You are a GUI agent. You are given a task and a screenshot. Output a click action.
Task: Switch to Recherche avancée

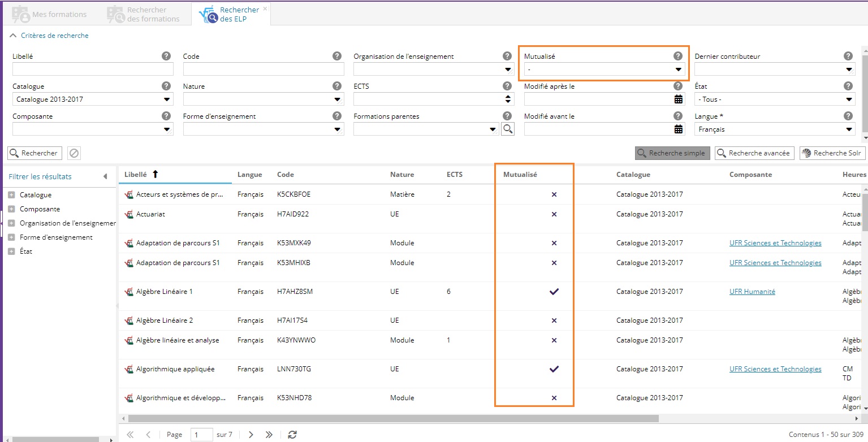point(754,153)
